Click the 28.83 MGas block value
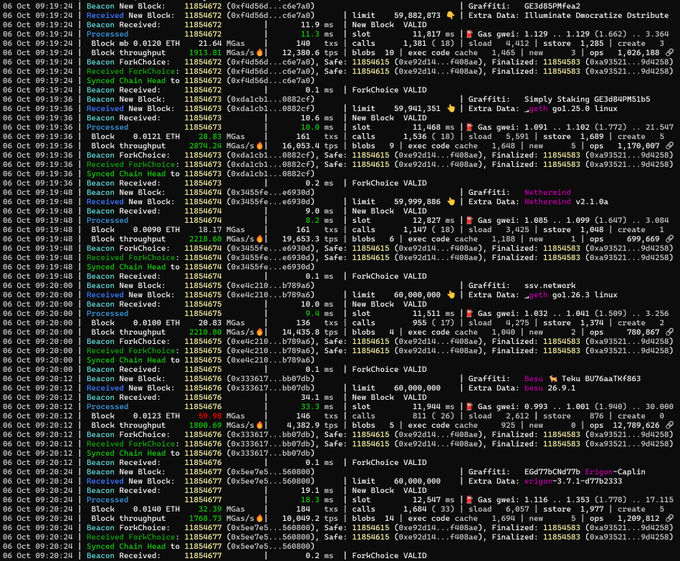680x561 pixels. coord(209,136)
